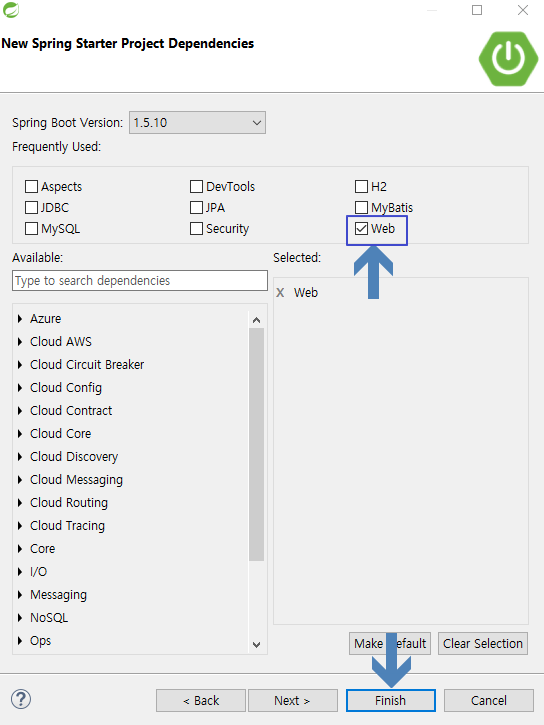544x725 pixels.
Task: Enable the MySQL checkbox
Action: 31,228
